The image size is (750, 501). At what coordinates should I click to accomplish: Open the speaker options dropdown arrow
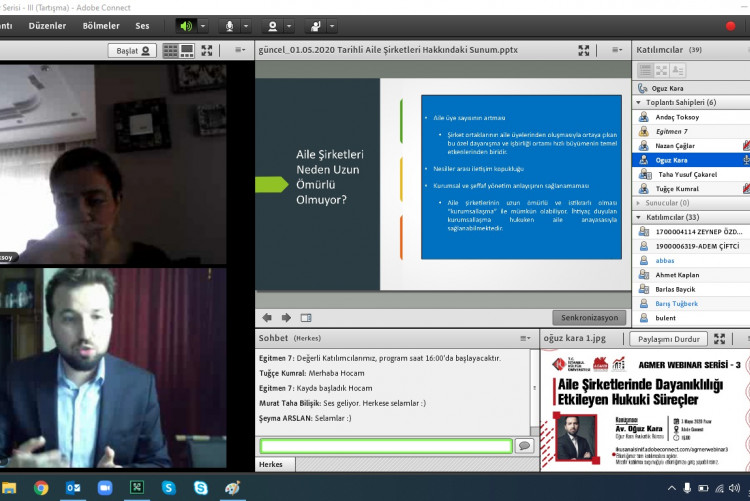(x=203, y=26)
